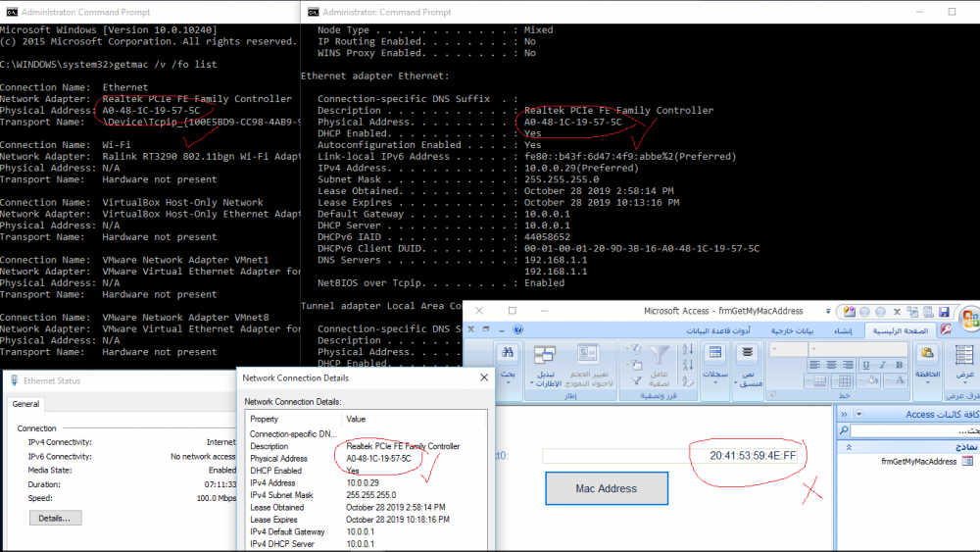This screenshot has height=552, width=980.
Task: Click the Value column header in details list
Action: coord(414,419)
